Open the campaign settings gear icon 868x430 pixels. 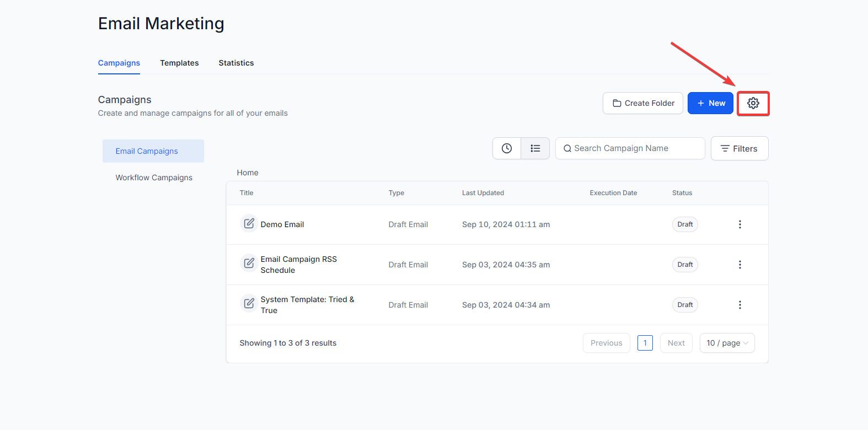pyautogui.click(x=753, y=103)
